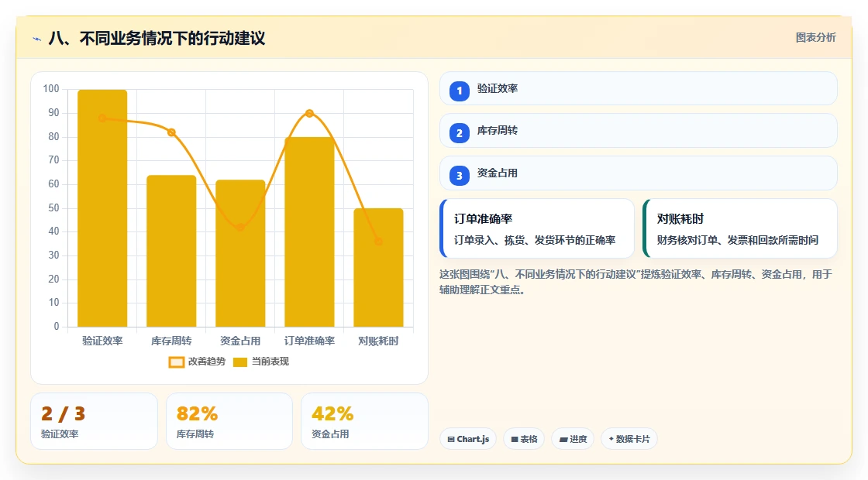Click the Chart.js tag
Image resolution: width=868 pixels, height=480 pixels.
(468, 439)
